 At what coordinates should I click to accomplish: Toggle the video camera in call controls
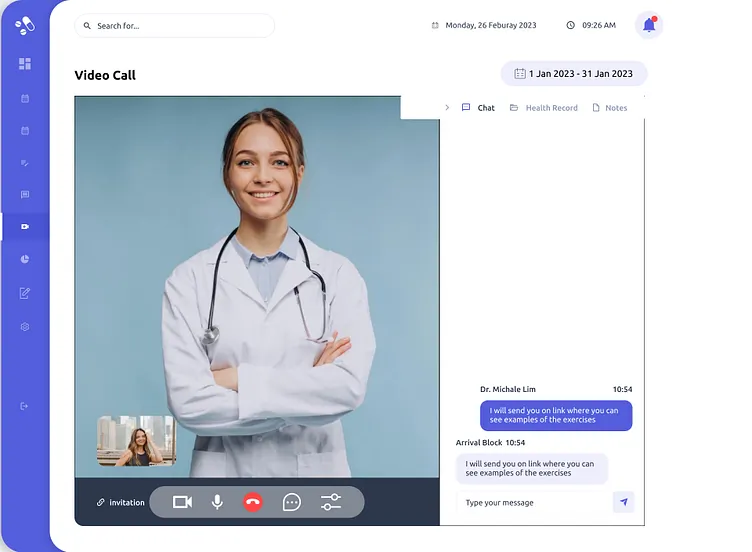coord(182,502)
